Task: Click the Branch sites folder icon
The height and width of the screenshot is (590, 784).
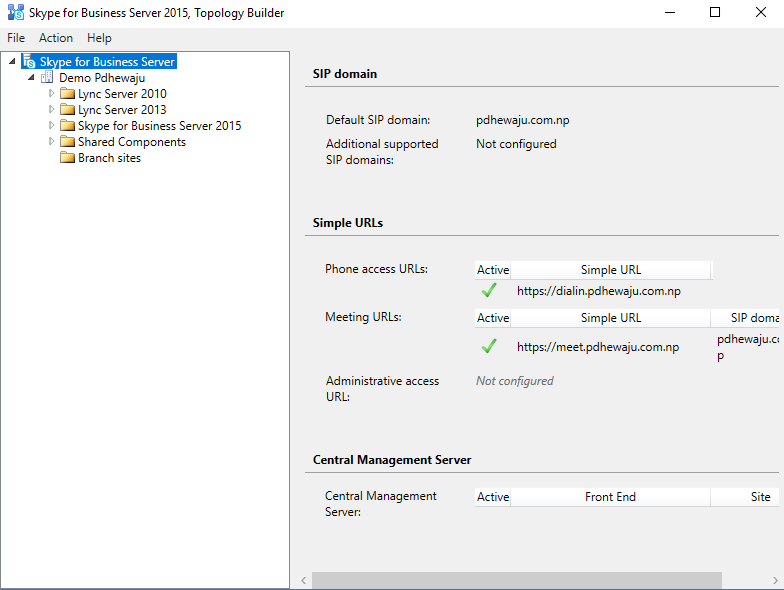Action: tap(67, 158)
